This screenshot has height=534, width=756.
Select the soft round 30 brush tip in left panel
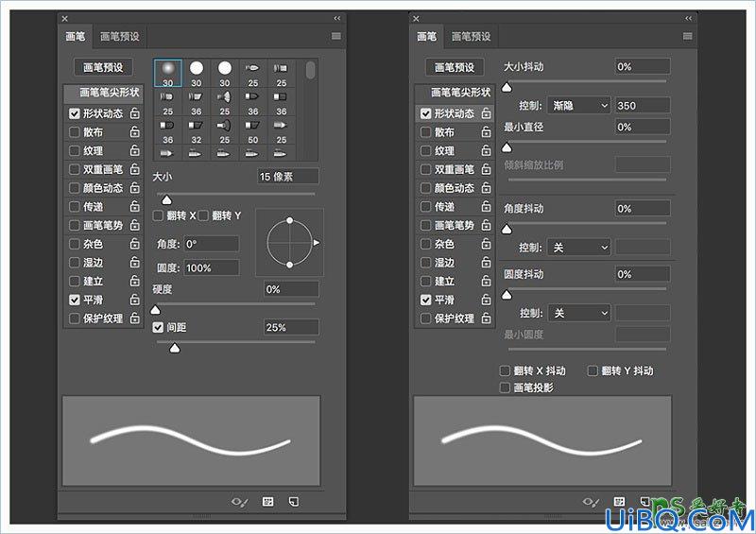click(168, 73)
